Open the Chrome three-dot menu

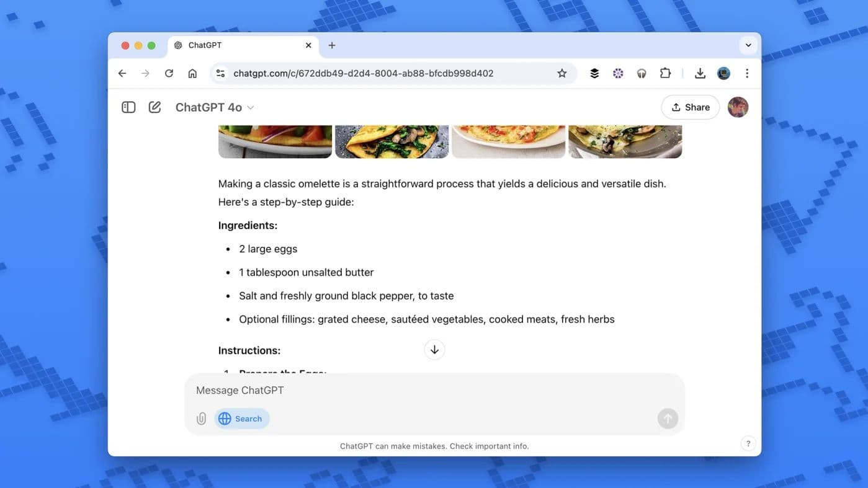(x=747, y=73)
